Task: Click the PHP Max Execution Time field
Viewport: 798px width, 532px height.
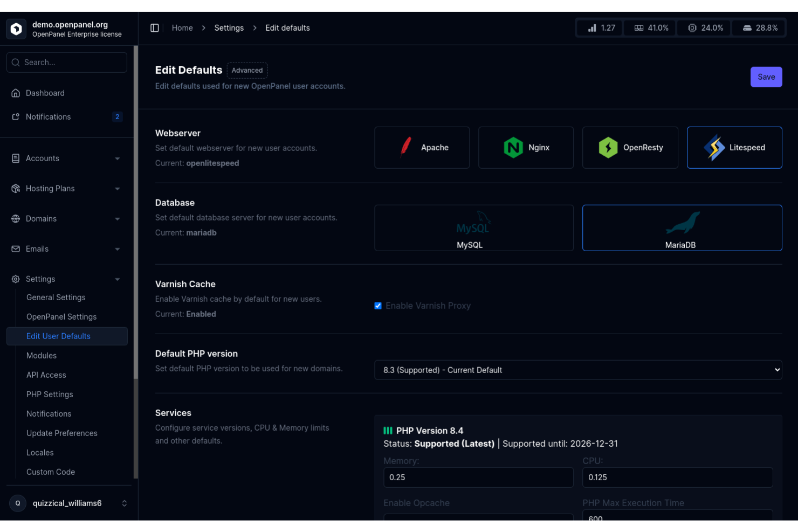Action: click(x=678, y=515)
